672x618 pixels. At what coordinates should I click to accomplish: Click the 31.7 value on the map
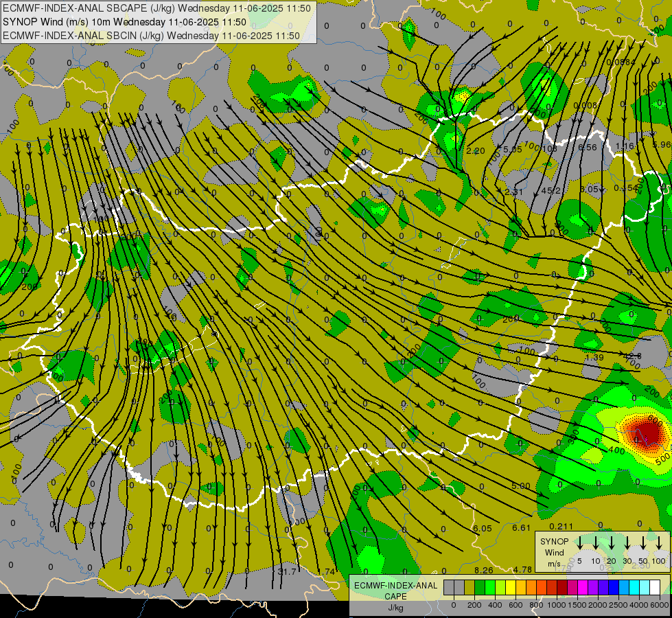tap(287, 571)
